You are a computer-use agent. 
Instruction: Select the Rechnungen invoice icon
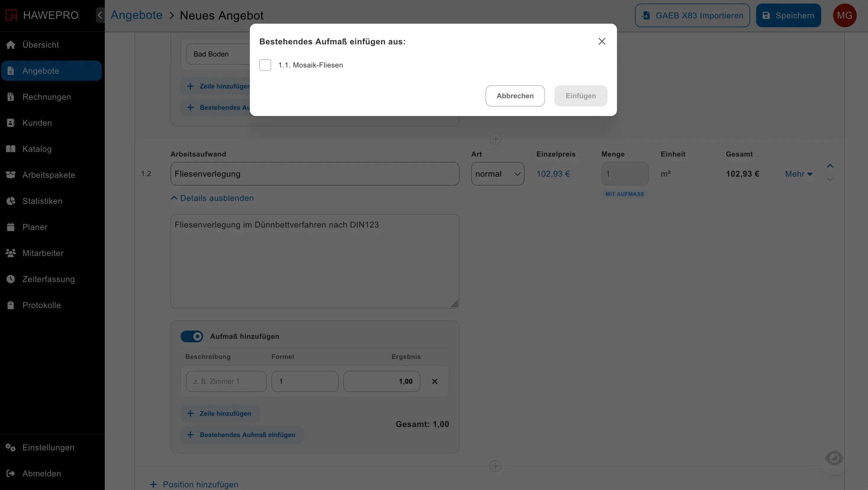click(10, 97)
